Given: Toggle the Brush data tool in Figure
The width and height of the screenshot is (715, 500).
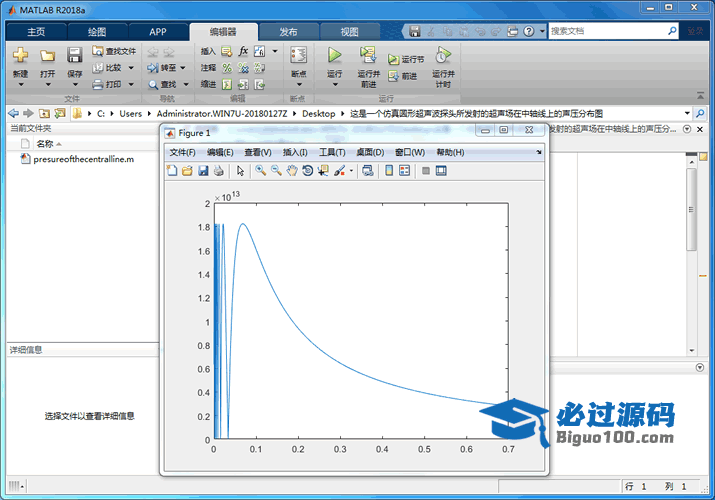Looking at the screenshot, I should click(x=340, y=171).
